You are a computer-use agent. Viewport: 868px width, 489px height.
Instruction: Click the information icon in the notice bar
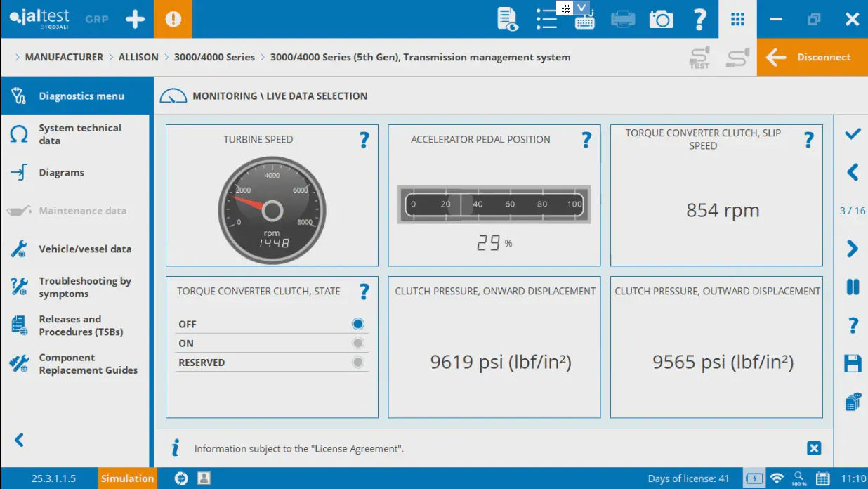pyautogui.click(x=176, y=448)
